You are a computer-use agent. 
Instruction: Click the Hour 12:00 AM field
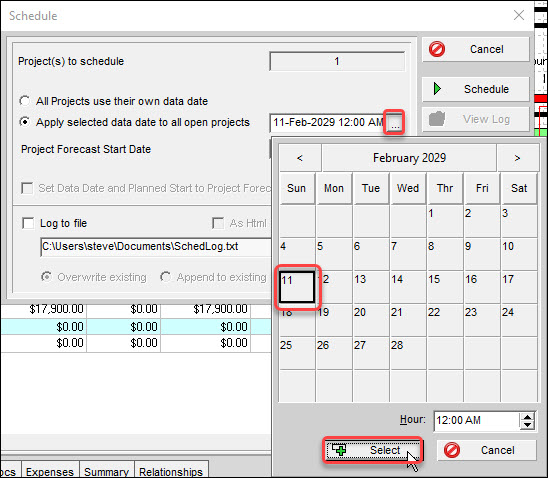[477, 420]
